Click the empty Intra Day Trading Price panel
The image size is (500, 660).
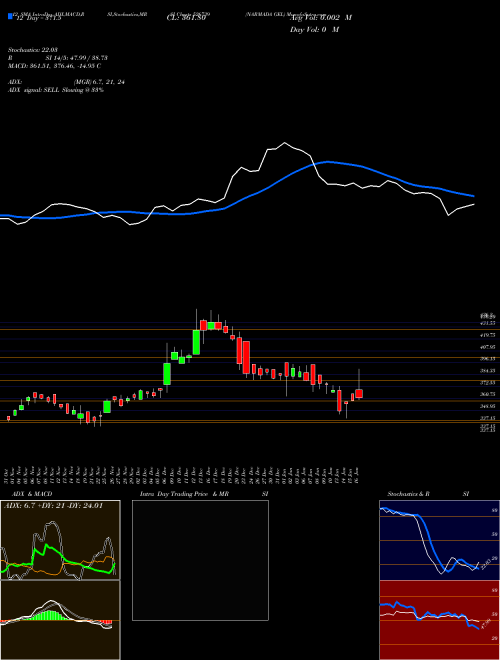(200, 560)
